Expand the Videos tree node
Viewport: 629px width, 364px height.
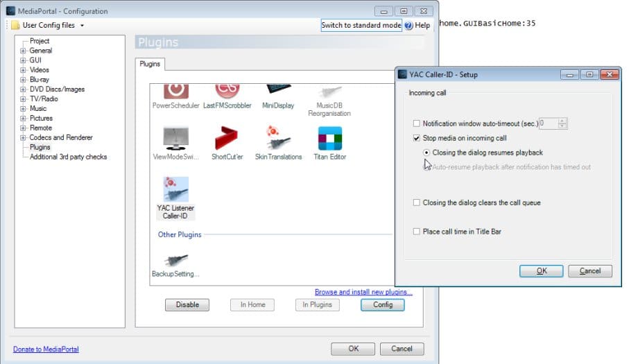pos(23,70)
